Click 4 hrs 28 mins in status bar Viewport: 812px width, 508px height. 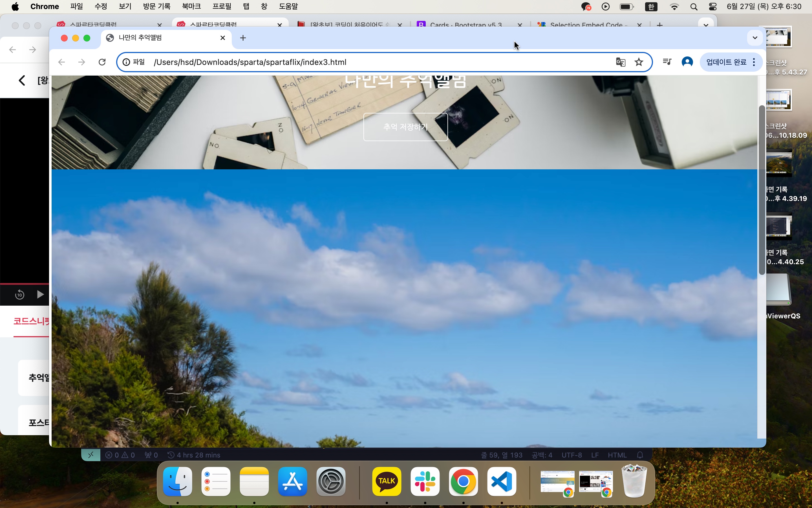[x=194, y=455]
